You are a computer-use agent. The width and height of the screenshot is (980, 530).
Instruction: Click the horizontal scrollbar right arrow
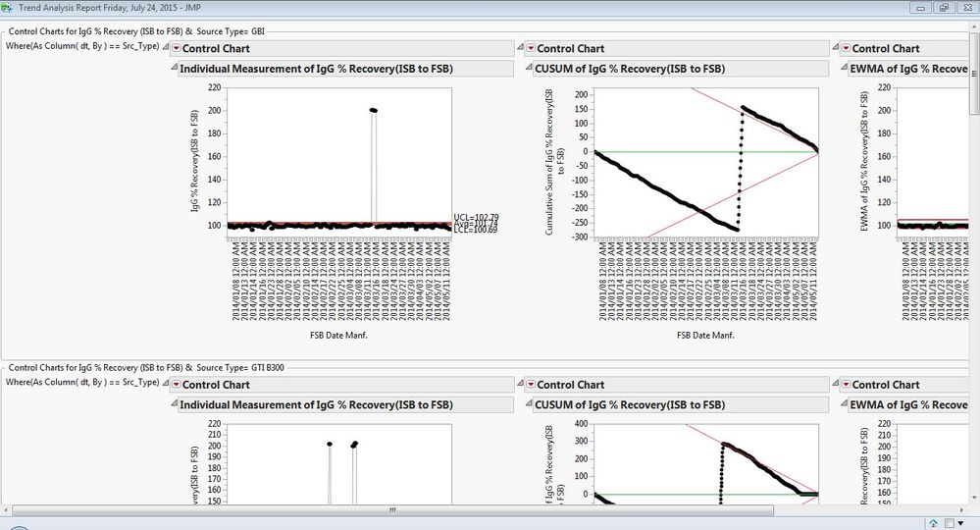(963, 510)
